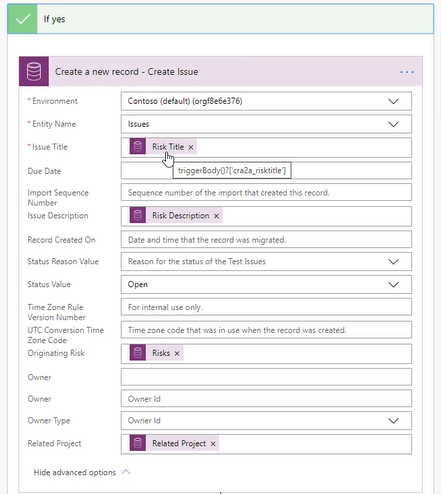Click the green checkmark If yes icon

22,19
